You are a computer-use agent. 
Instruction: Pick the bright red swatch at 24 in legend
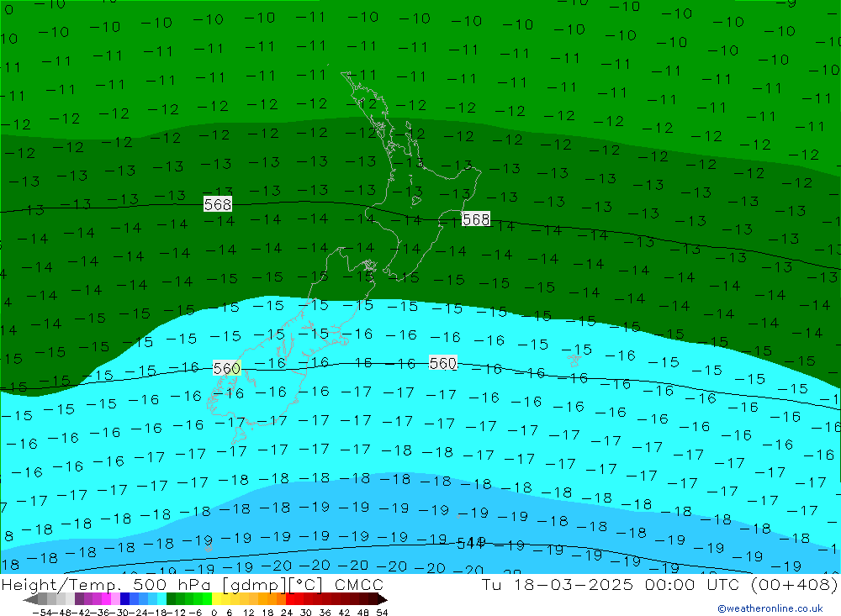289,600
